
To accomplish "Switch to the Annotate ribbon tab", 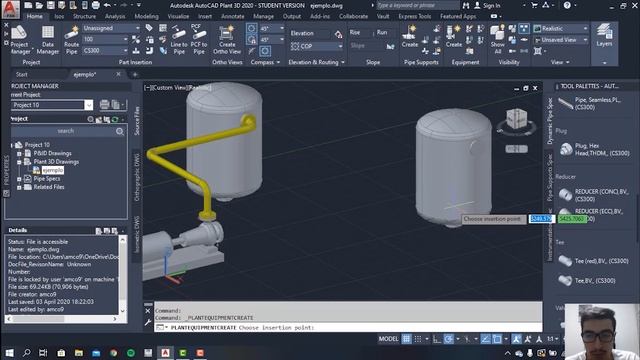I will point(232,16).
